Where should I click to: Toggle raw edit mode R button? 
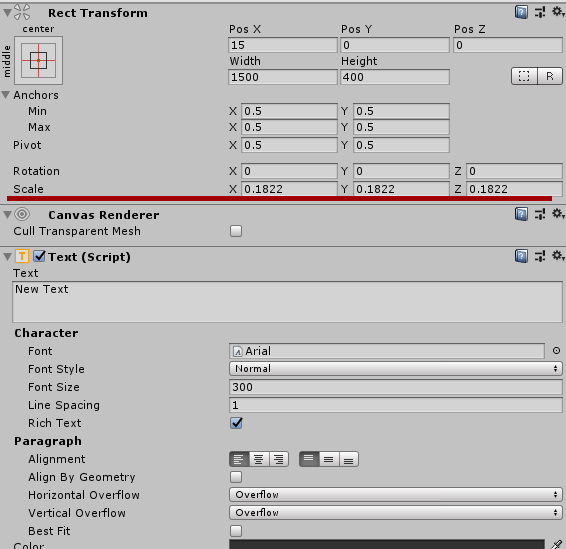(550, 76)
